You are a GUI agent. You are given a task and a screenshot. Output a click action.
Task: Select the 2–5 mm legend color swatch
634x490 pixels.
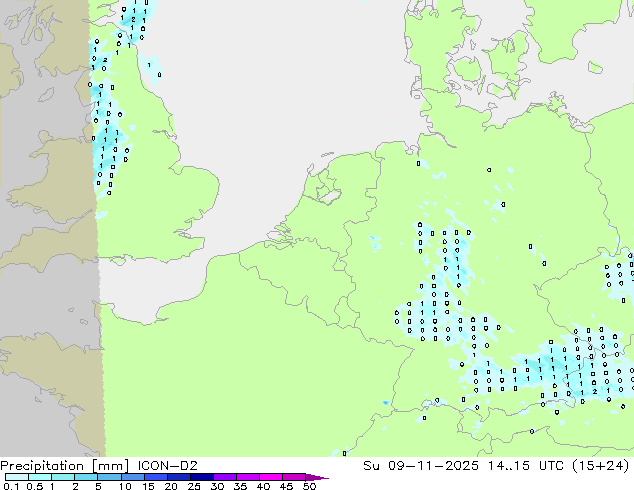[86, 477]
